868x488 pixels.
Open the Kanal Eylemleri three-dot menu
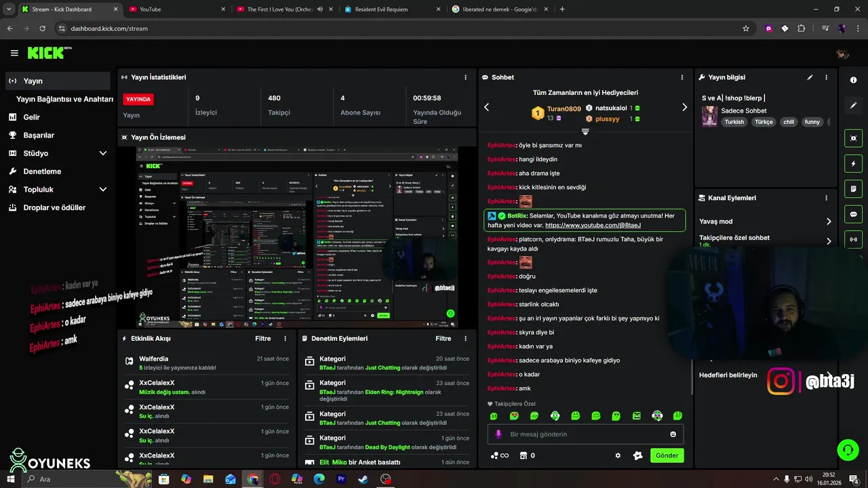[x=826, y=198]
